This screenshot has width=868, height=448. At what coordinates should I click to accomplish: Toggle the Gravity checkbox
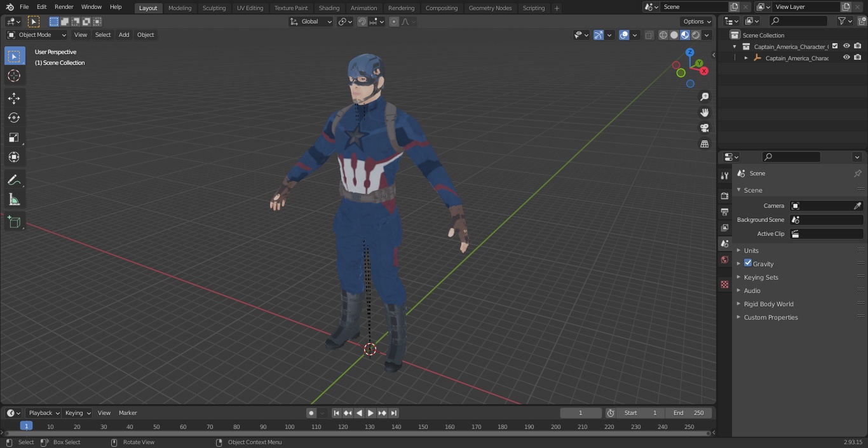748,263
